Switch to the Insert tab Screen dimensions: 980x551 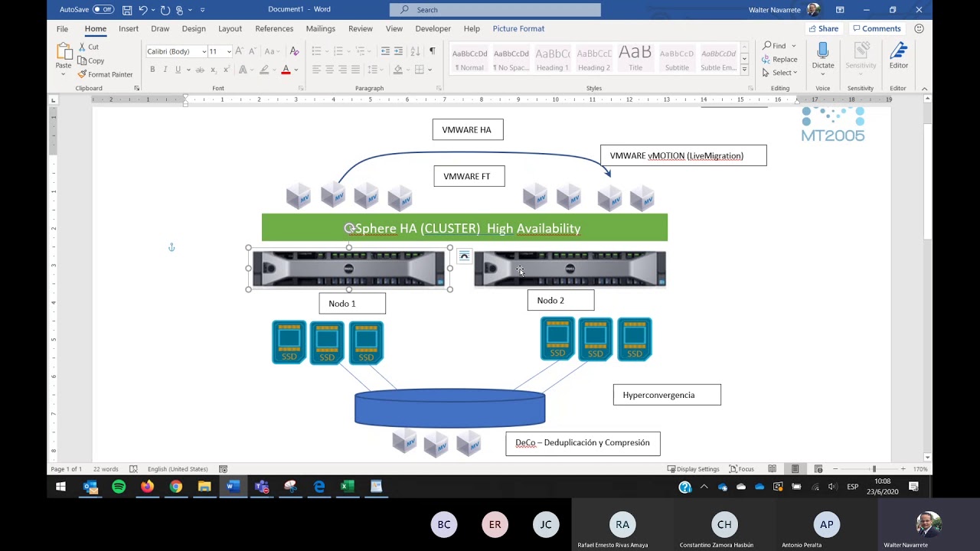tap(129, 28)
